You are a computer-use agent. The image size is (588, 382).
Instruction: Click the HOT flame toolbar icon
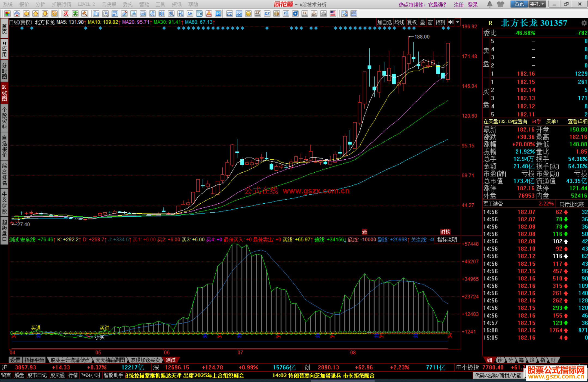[x=209, y=14]
